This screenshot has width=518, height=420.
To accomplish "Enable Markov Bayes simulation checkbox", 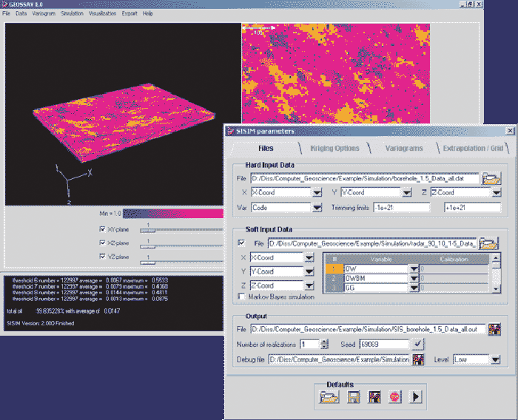I will (241, 296).
